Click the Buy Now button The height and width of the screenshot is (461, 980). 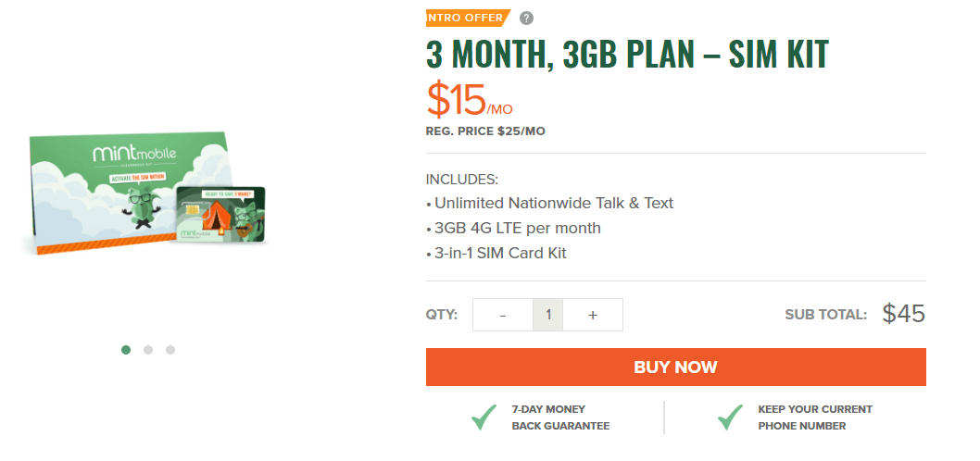[x=675, y=367]
